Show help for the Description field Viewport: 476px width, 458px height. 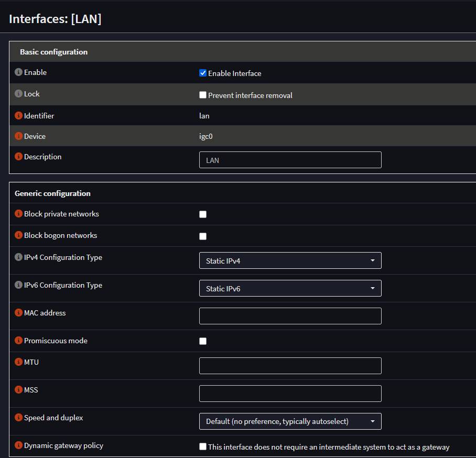(x=18, y=157)
